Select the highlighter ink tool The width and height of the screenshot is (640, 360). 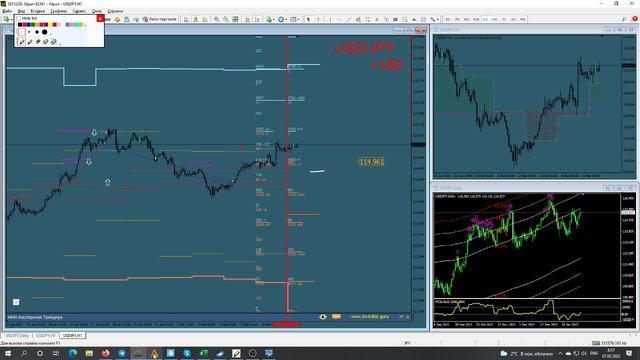coord(38,42)
